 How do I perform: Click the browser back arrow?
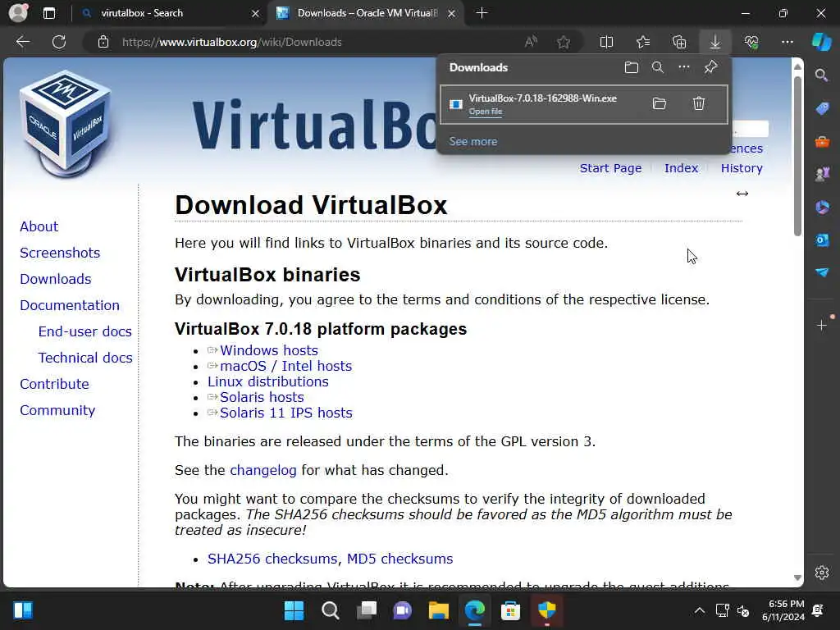tap(23, 42)
